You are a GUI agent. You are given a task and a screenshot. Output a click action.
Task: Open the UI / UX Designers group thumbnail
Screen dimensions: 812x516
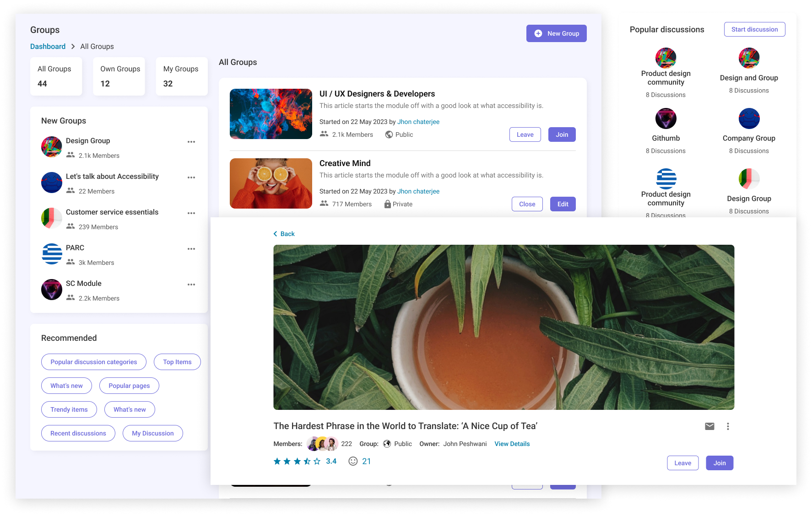271,114
